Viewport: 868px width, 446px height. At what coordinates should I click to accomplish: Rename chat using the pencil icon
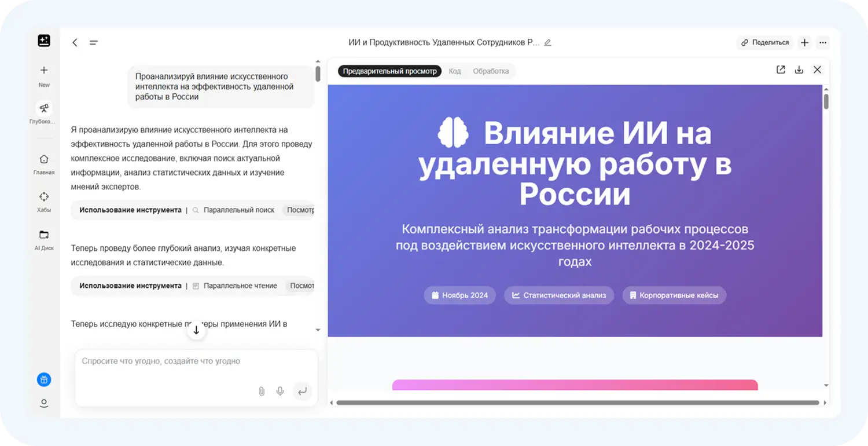coord(548,42)
